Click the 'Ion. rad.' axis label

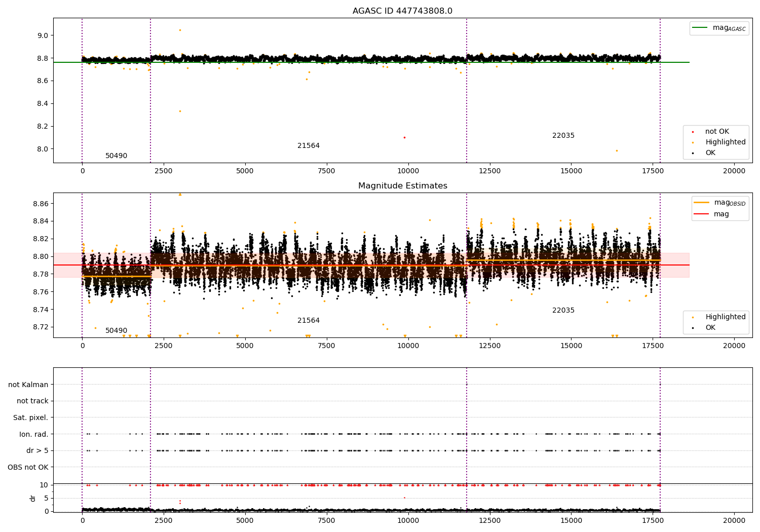pos(34,434)
